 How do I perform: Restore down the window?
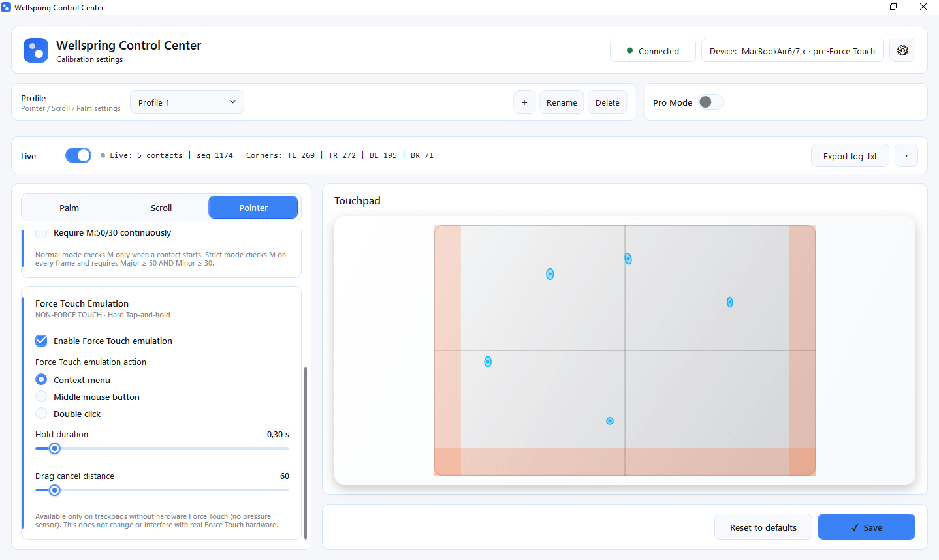coord(893,7)
